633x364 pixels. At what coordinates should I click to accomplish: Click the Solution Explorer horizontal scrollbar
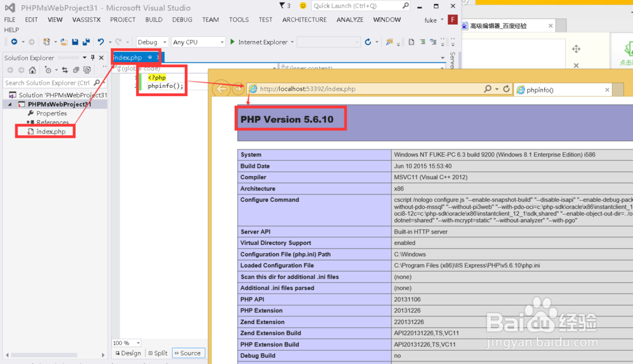(x=44, y=355)
